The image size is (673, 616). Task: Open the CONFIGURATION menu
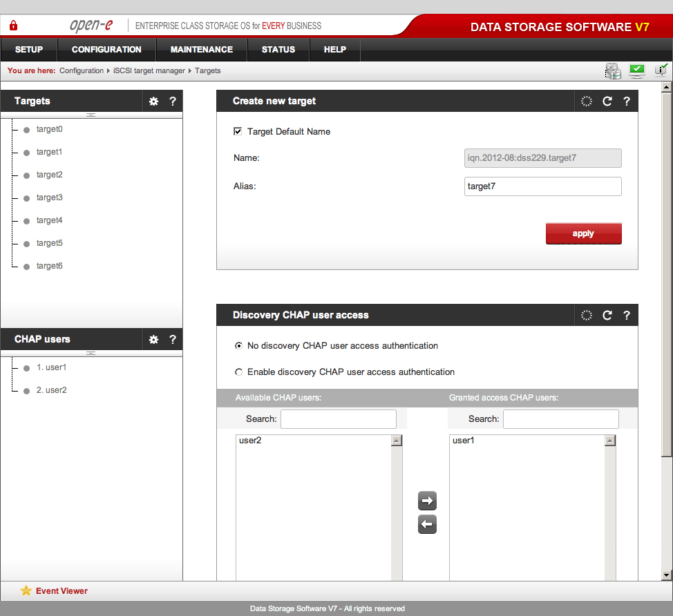pyautogui.click(x=106, y=50)
